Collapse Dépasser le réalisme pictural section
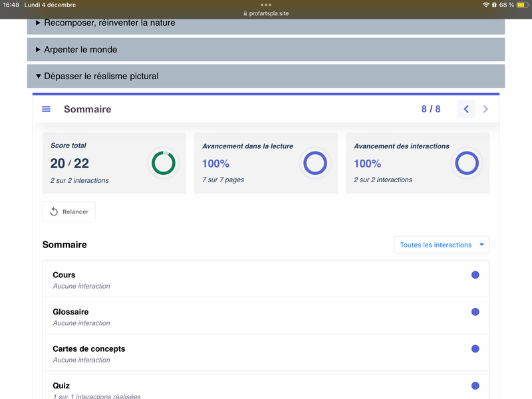 click(x=101, y=76)
